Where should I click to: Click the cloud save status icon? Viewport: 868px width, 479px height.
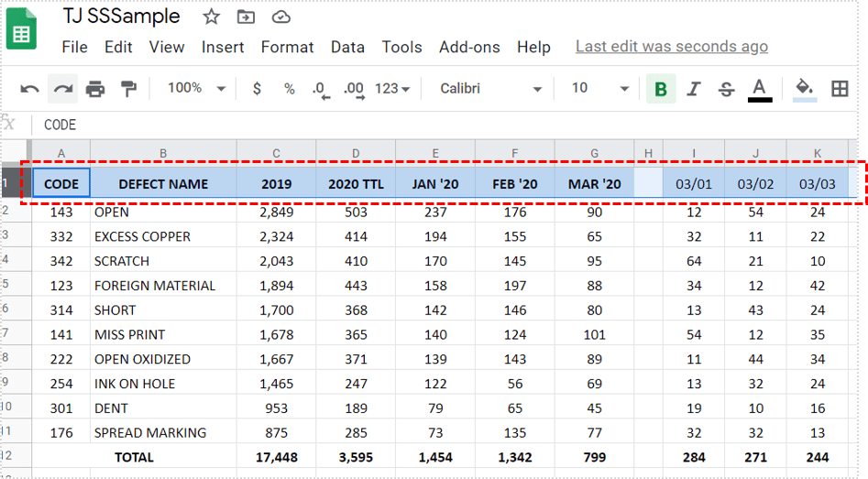coord(281,17)
